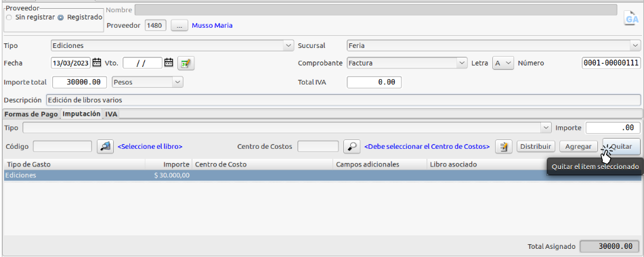Open the Comprobante Factura dropdown
Viewport: 644px width, 257px height.
[463, 63]
